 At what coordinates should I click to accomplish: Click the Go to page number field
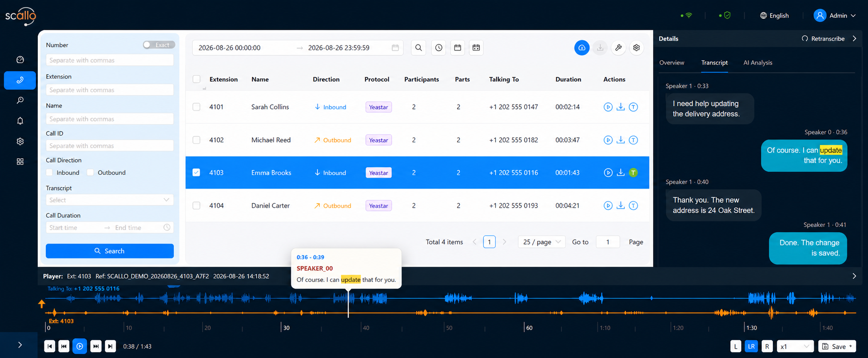point(608,242)
